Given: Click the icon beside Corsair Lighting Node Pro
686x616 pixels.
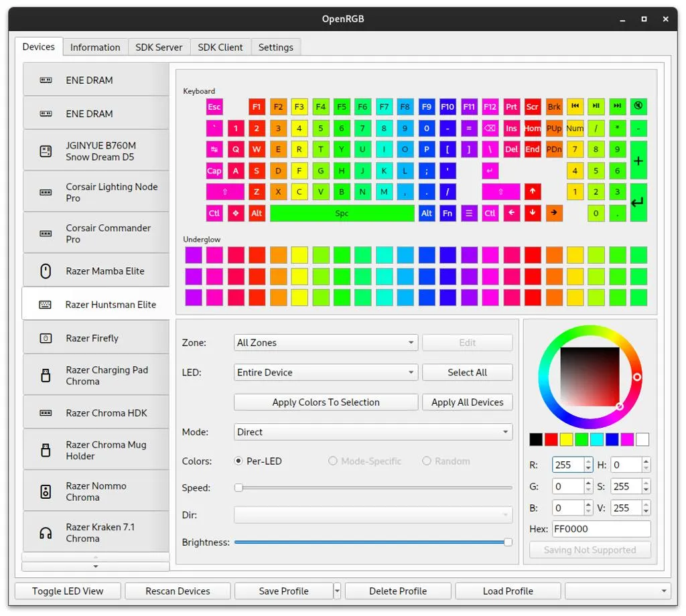Looking at the screenshot, I should point(46,192).
